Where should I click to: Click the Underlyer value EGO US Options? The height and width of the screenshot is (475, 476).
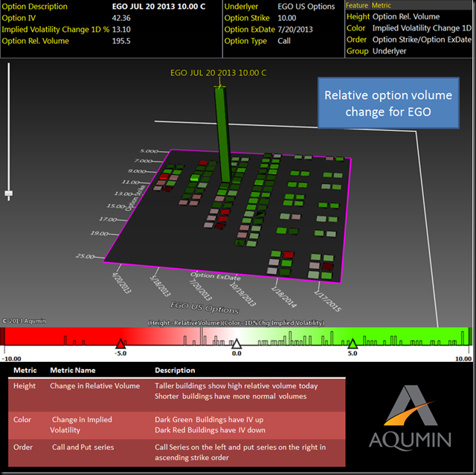[306, 7]
